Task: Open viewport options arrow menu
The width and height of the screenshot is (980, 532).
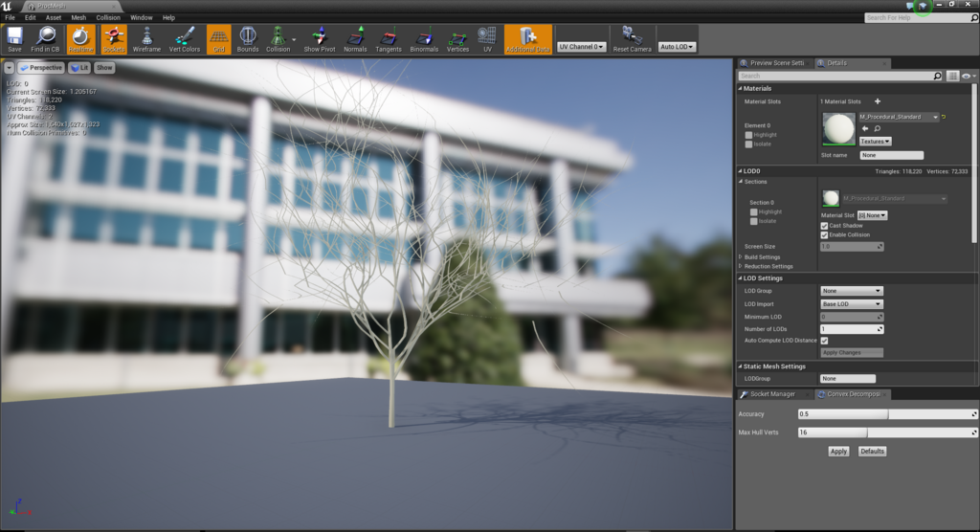Action: click(x=9, y=68)
